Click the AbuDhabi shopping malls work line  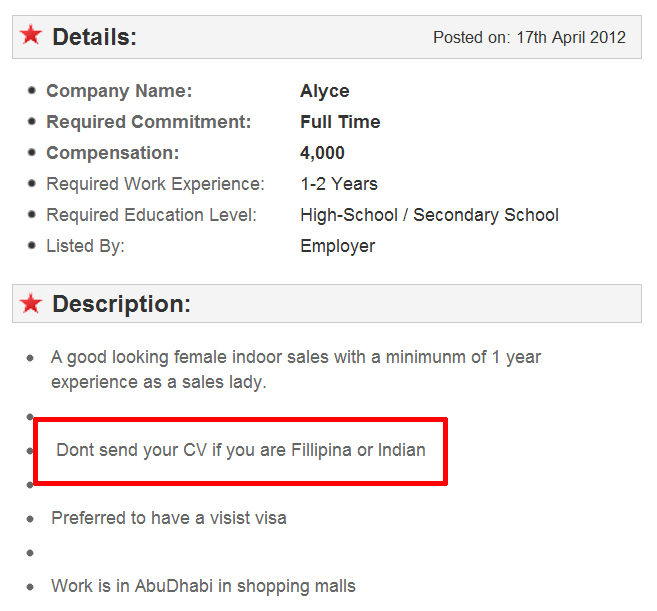coord(203,586)
